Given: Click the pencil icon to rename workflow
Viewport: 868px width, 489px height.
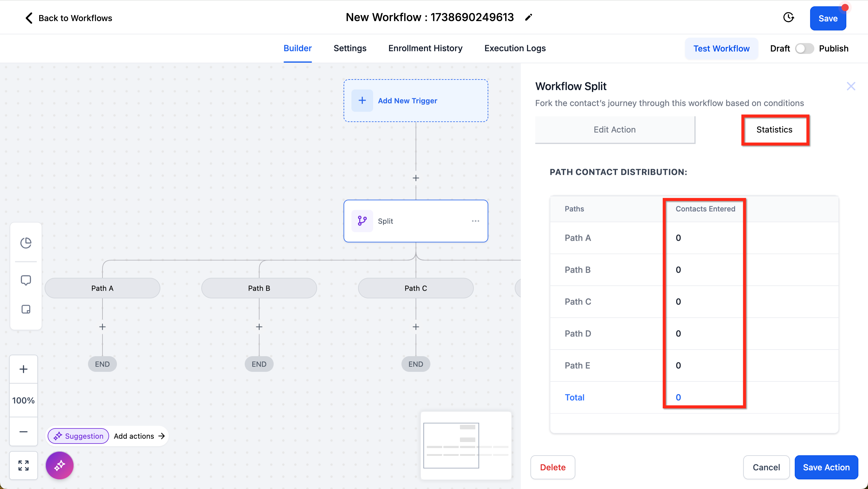Looking at the screenshot, I should (528, 17).
